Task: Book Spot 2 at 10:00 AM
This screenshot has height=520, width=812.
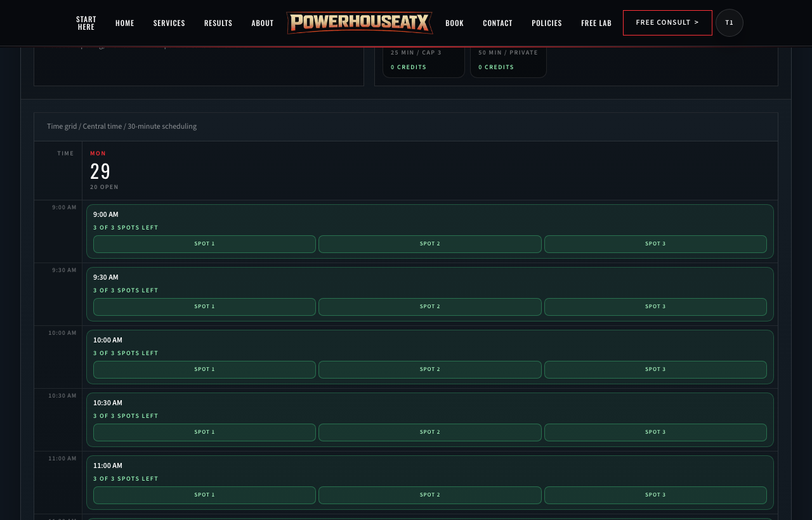Action: pyautogui.click(x=430, y=370)
